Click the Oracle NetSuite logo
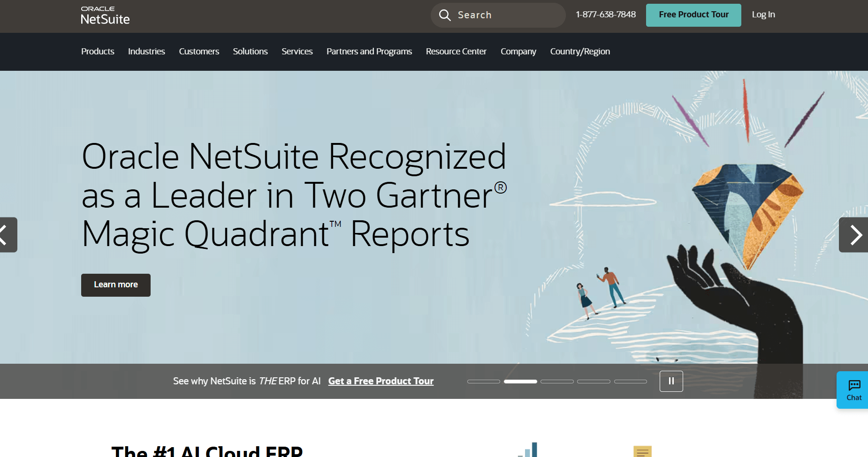This screenshot has width=868, height=457. (105, 15)
